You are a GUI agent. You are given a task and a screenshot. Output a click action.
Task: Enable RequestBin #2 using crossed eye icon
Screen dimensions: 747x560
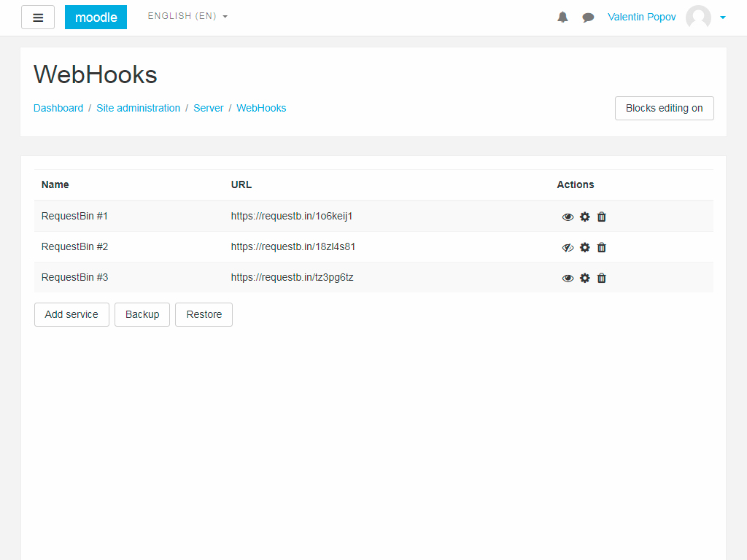click(568, 247)
